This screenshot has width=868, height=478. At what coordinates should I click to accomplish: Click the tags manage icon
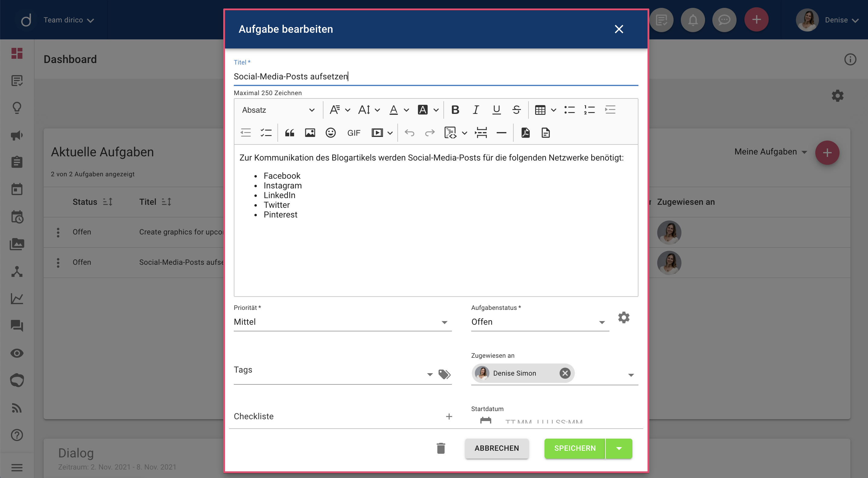pyautogui.click(x=444, y=374)
